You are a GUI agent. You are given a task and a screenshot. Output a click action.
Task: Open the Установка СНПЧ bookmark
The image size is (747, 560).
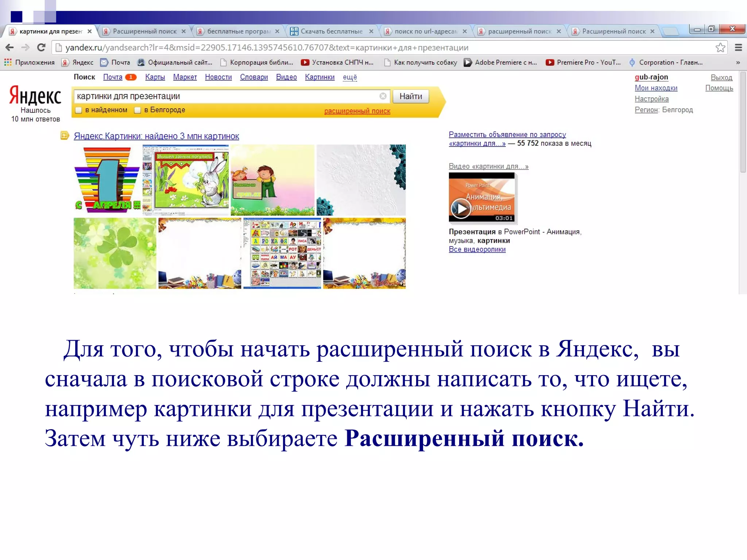point(337,62)
